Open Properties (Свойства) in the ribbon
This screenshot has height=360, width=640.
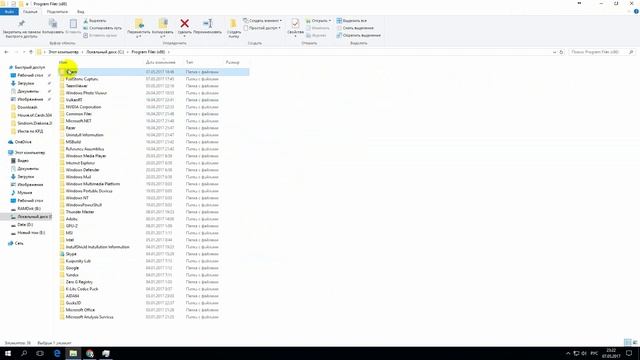pos(295,28)
